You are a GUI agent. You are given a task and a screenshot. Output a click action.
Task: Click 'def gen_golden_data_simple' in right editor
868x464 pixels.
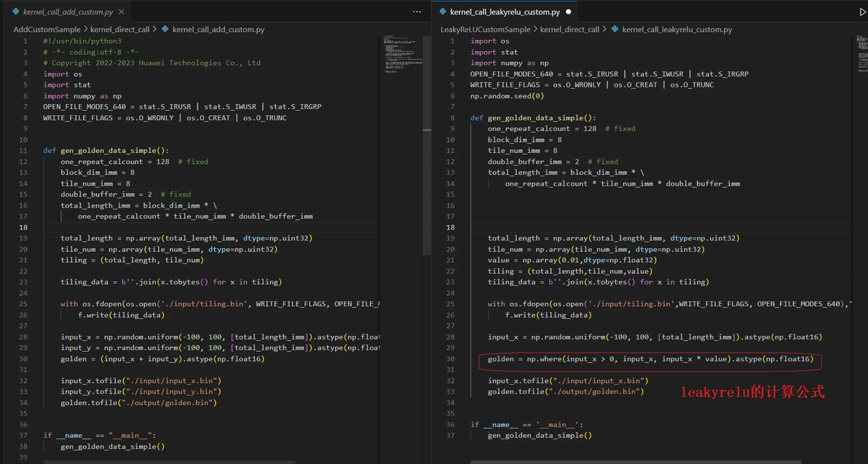pos(534,117)
